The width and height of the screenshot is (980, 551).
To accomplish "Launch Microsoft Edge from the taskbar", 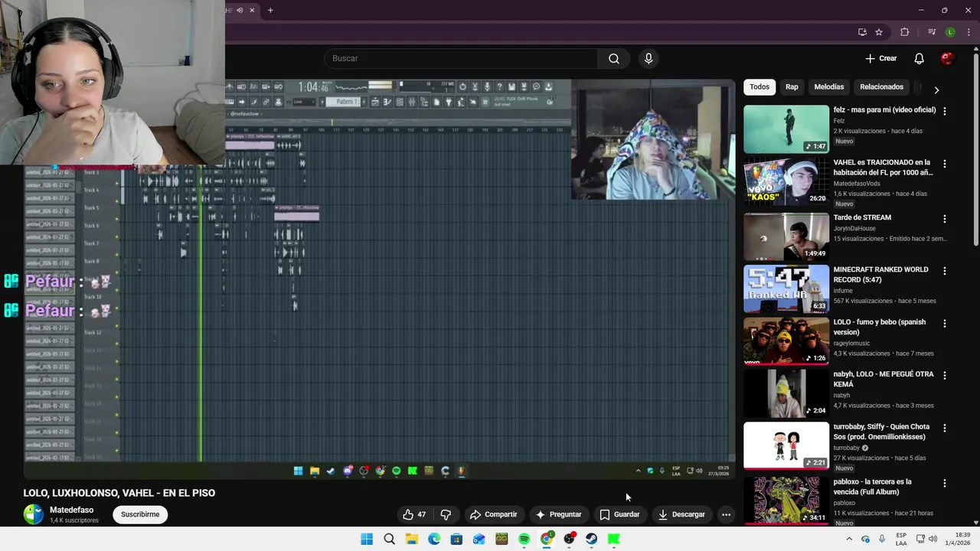I will pos(434,540).
